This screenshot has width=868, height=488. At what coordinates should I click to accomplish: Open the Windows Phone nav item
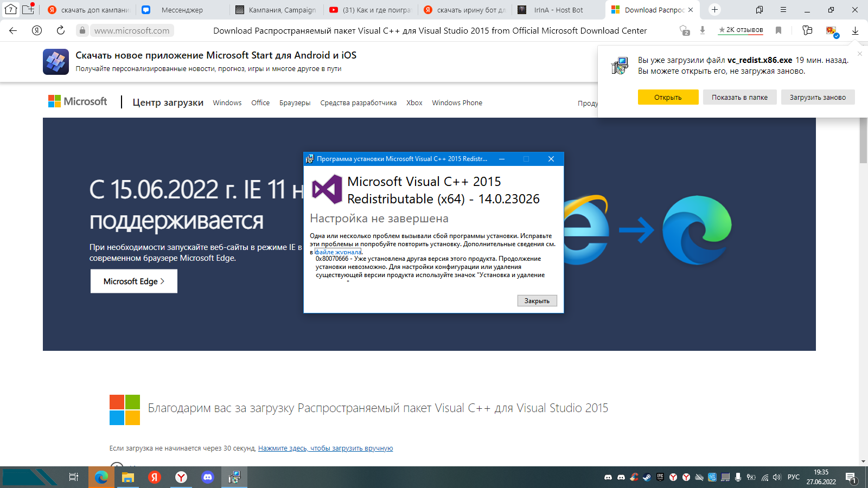click(457, 102)
